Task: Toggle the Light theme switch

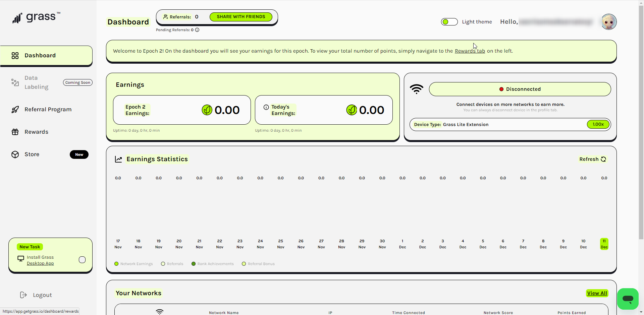Action: coord(449,22)
